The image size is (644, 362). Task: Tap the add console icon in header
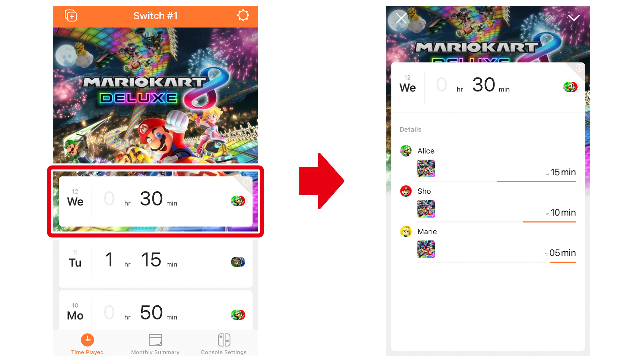point(71,16)
